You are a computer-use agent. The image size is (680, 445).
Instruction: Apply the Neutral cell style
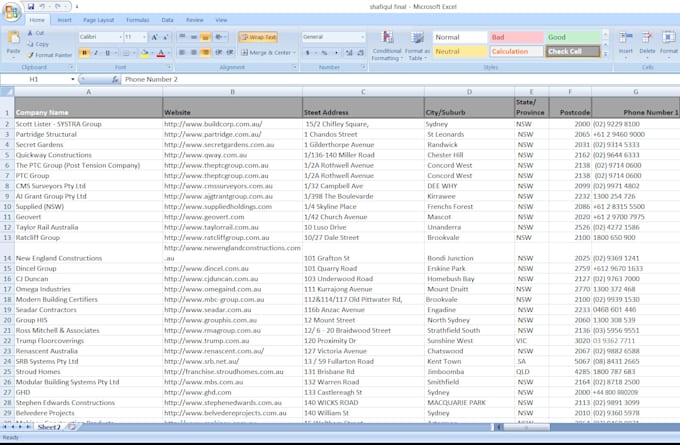(x=460, y=51)
